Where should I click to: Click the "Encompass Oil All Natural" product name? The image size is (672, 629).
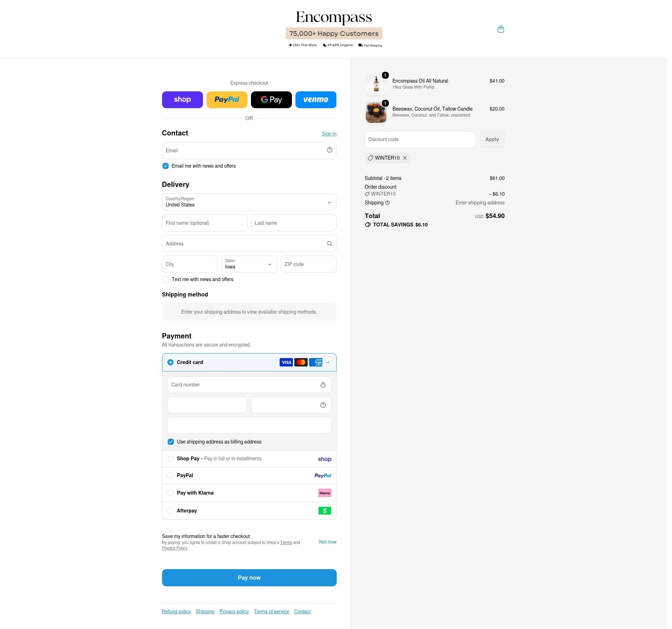[x=420, y=81]
